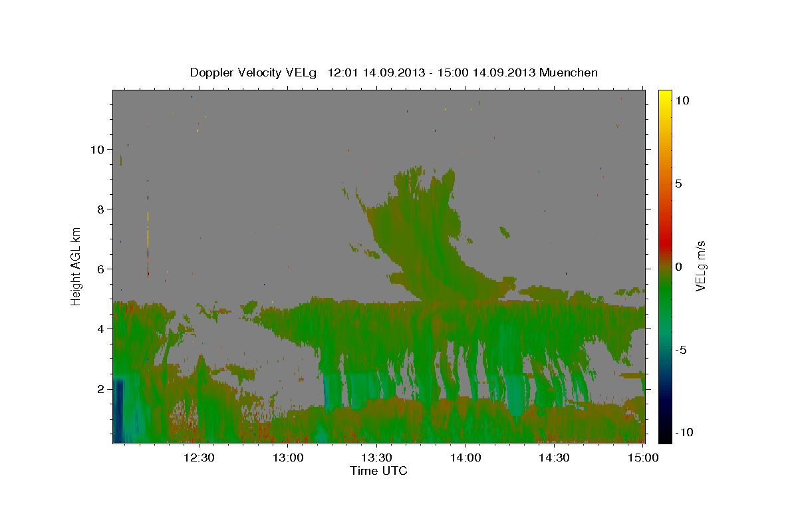
Task: Click the plot title 'Doppler Velocity VELg'
Action: (255, 72)
